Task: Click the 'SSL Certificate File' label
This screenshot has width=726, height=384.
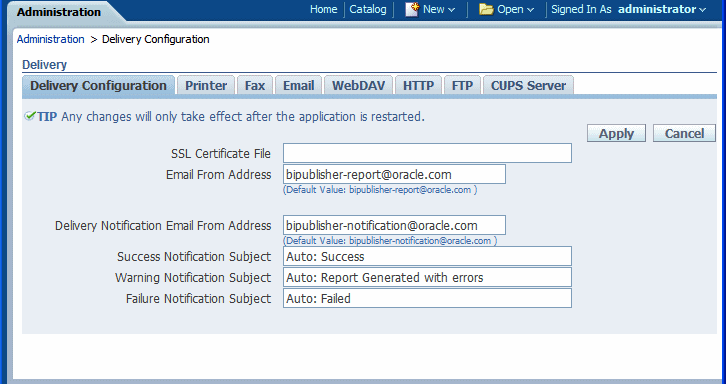Action: click(x=221, y=154)
